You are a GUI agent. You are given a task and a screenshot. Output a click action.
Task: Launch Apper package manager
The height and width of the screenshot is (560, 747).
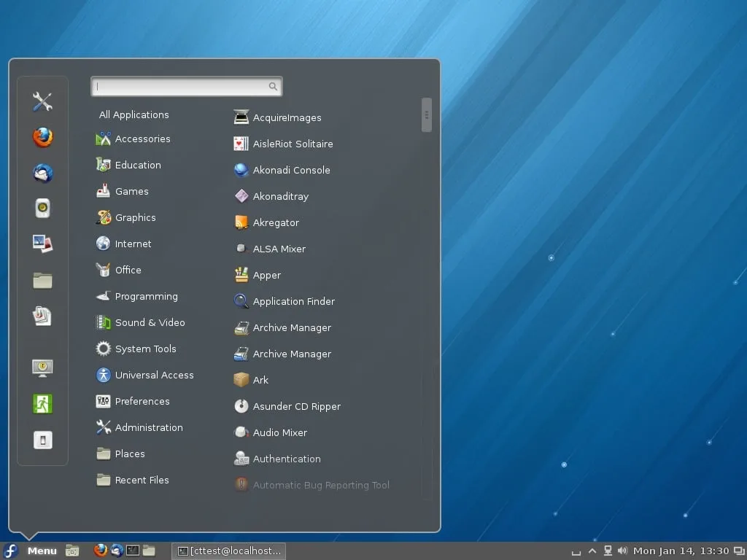258,275
